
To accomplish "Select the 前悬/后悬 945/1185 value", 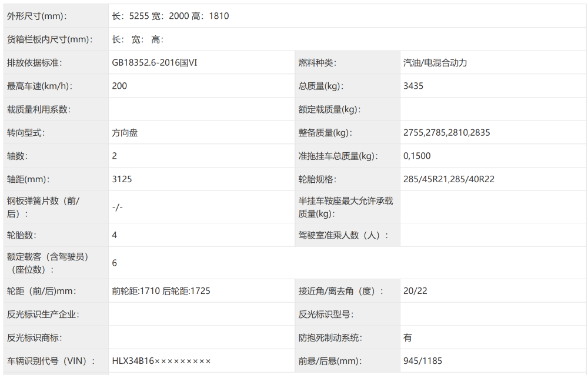I will [419, 361].
